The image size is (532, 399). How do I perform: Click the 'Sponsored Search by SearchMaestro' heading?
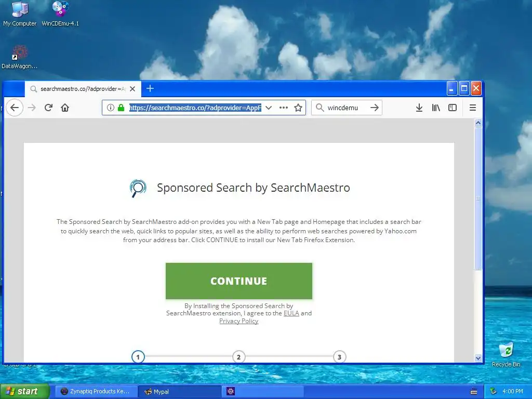tap(254, 188)
